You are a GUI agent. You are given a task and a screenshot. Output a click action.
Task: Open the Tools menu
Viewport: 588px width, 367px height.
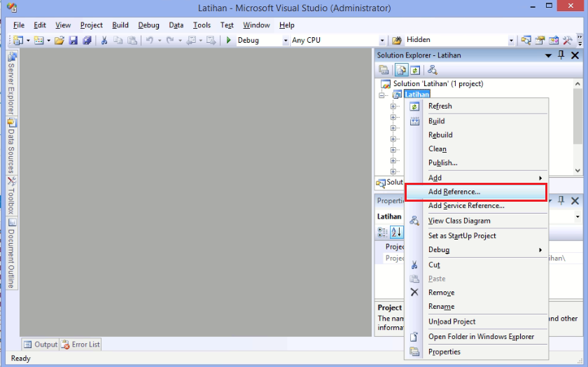[x=202, y=25]
